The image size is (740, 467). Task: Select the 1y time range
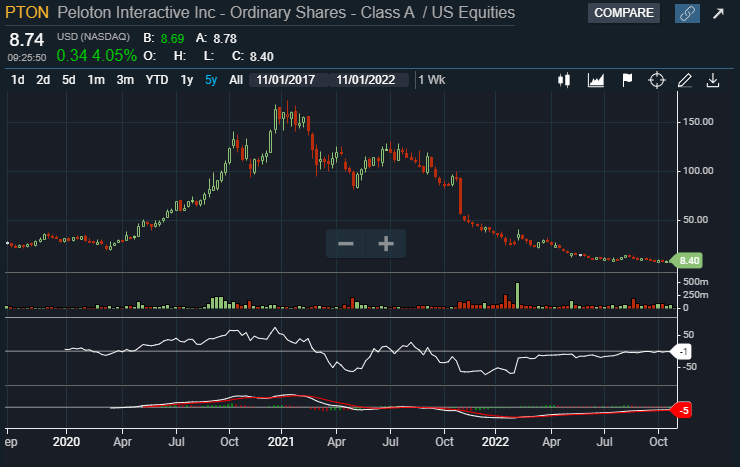coord(187,80)
